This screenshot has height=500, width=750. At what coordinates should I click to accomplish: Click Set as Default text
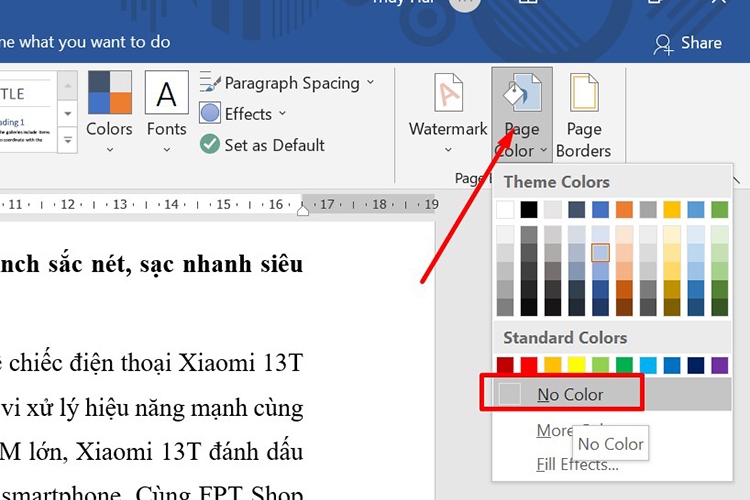click(275, 145)
